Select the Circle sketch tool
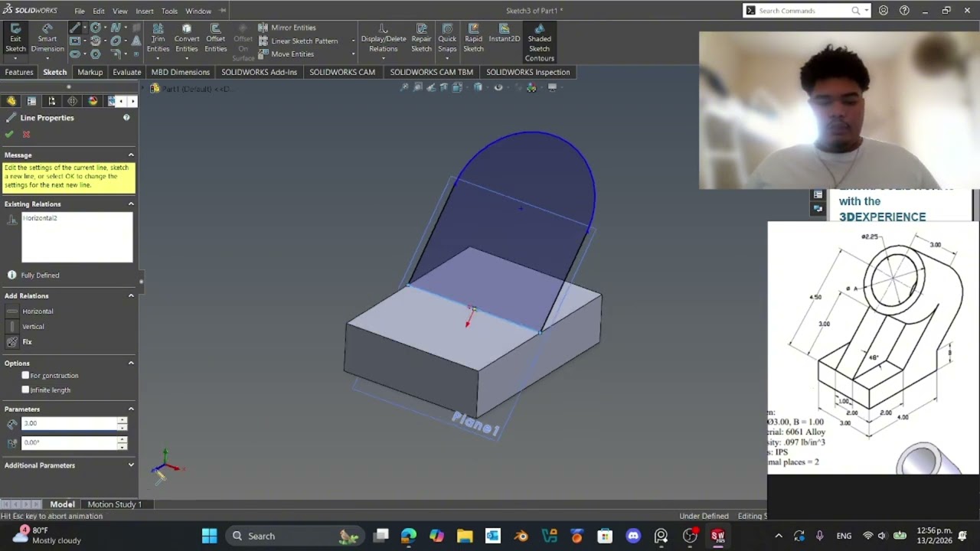Screen dimensions: 980x551 pos(96,28)
